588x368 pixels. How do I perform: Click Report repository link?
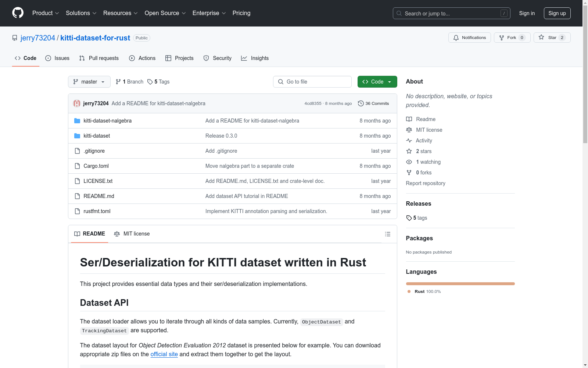(426, 183)
